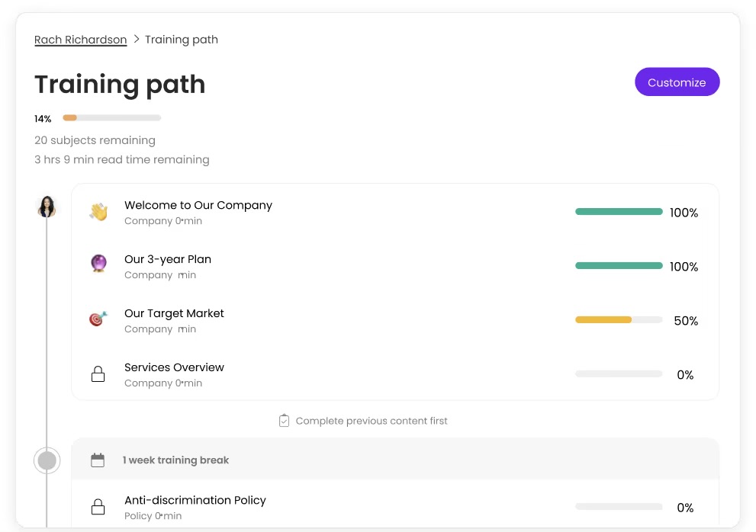Image resolution: width=756 pixels, height=532 pixels.
Task: Click the gray timeline circle marker
Action: tap(47, 460)
